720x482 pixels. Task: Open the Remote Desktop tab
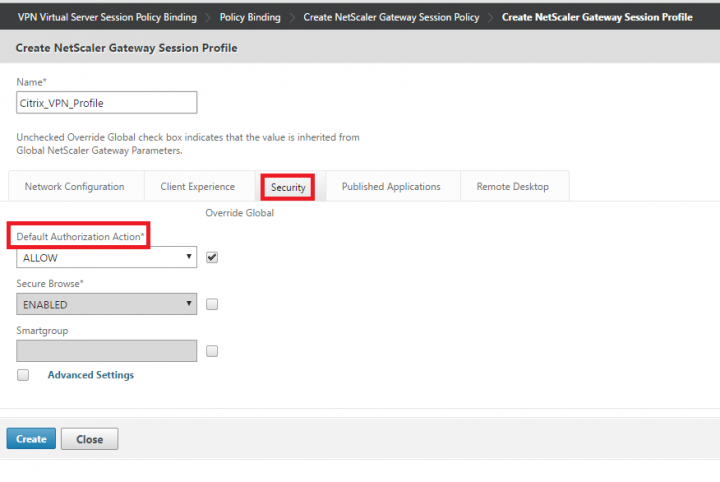tap(513, 187)
